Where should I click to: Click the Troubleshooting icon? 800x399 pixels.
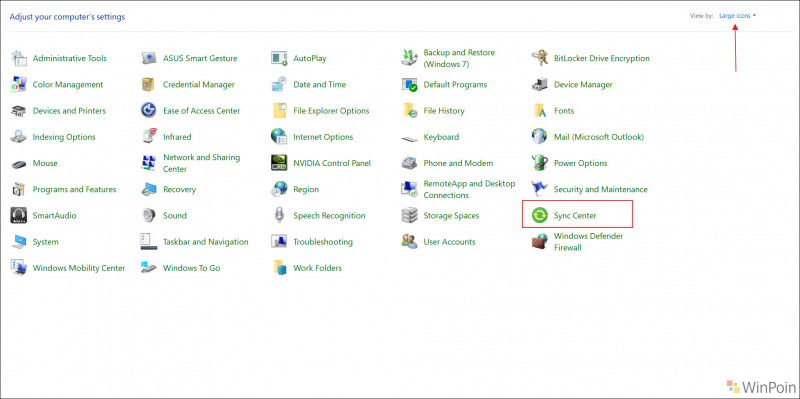[x=279, y=242]
